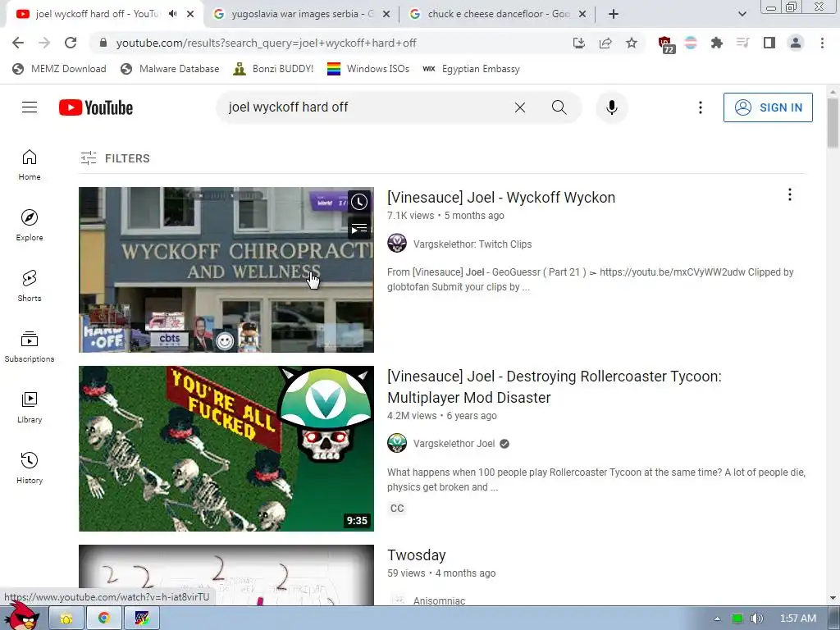Viewport: 840px width, 630px height.
Task: Go back using browser back arrow
Action: click(x=18, y=43)
